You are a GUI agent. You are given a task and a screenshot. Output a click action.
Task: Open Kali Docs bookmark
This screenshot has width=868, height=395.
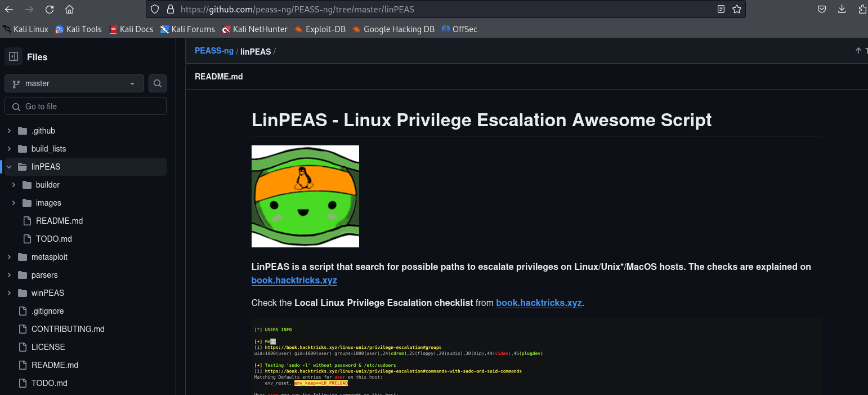pyautogui.click(x=131, y=29)
